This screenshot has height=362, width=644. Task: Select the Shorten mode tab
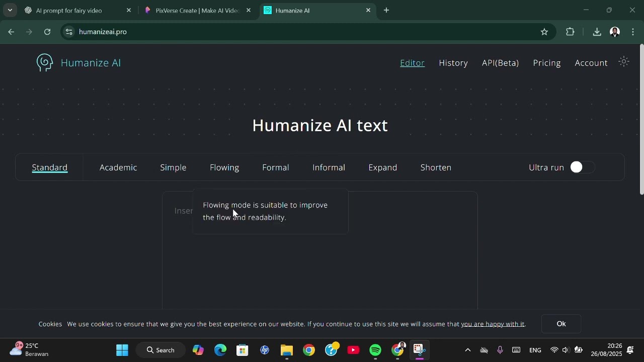(436, 167)
